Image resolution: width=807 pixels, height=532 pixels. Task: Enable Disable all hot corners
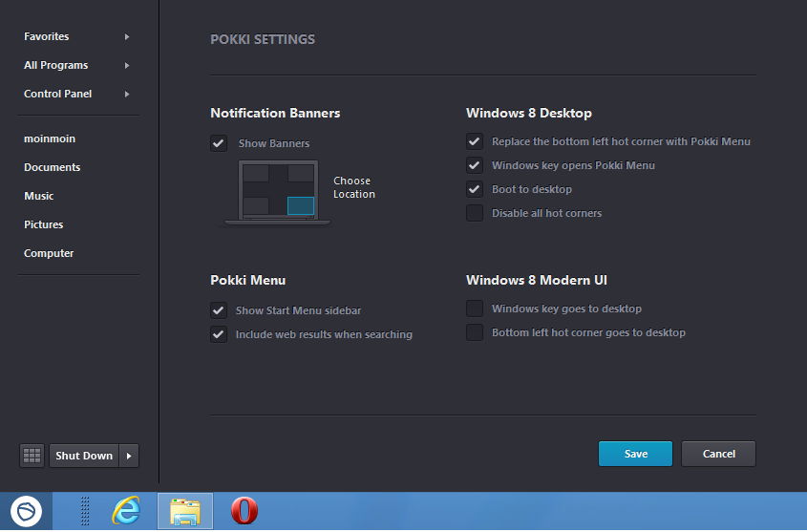pos(475,212)
